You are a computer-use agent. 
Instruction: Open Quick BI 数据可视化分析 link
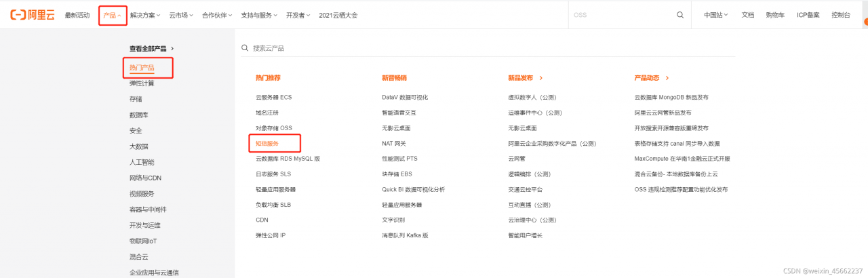click(414, 189)
